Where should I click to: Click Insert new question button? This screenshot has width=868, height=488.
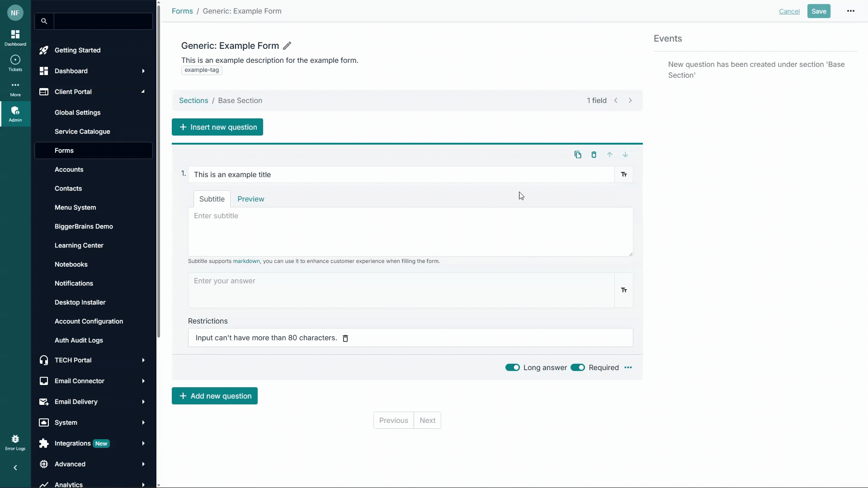pos(217,127)
